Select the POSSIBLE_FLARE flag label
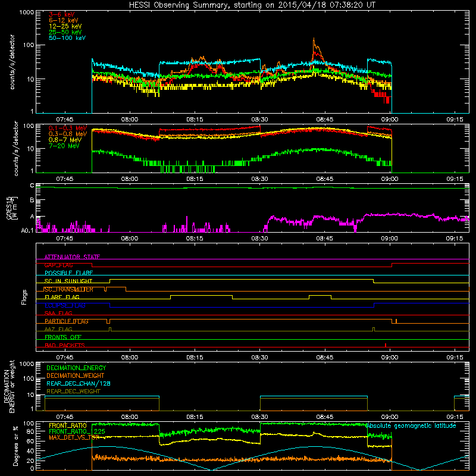Screen dimensions: 476x476 68,273
